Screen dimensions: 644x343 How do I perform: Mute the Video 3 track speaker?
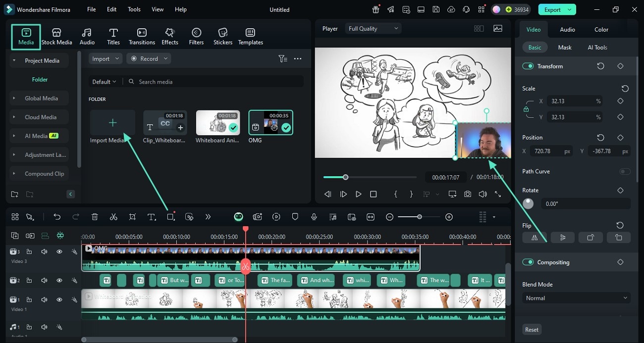pos(44,252)
